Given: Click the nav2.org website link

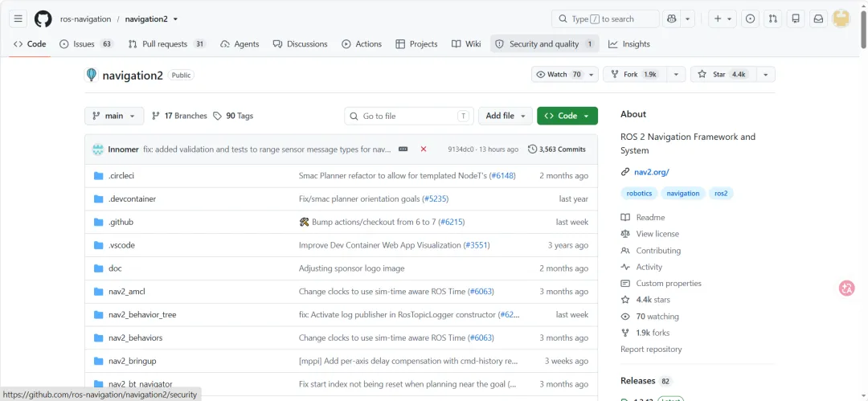Looking at the screenshot, I should pyautogui.click(x=652, y=172).
